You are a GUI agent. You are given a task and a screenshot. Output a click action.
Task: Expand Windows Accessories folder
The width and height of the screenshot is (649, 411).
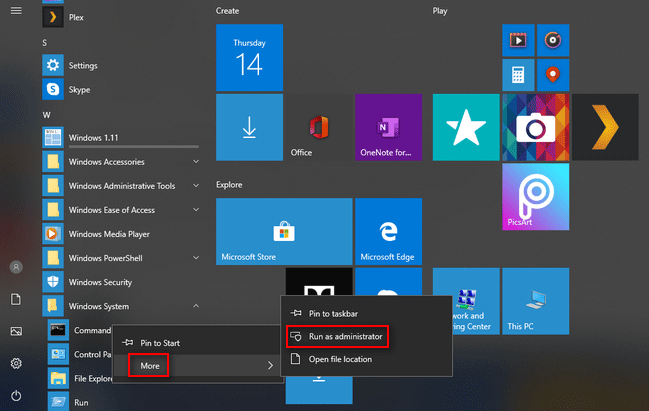pyautogui.click(x=196, y=161)
